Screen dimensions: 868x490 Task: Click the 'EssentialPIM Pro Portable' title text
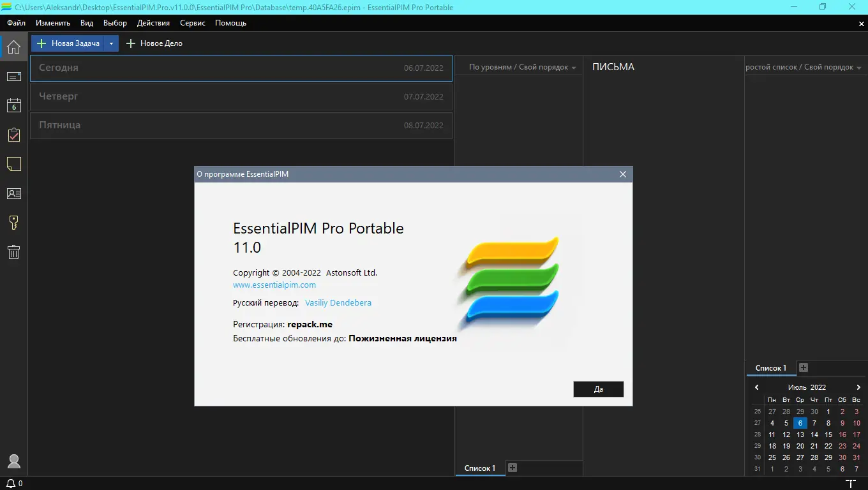[x=318, y=228]
